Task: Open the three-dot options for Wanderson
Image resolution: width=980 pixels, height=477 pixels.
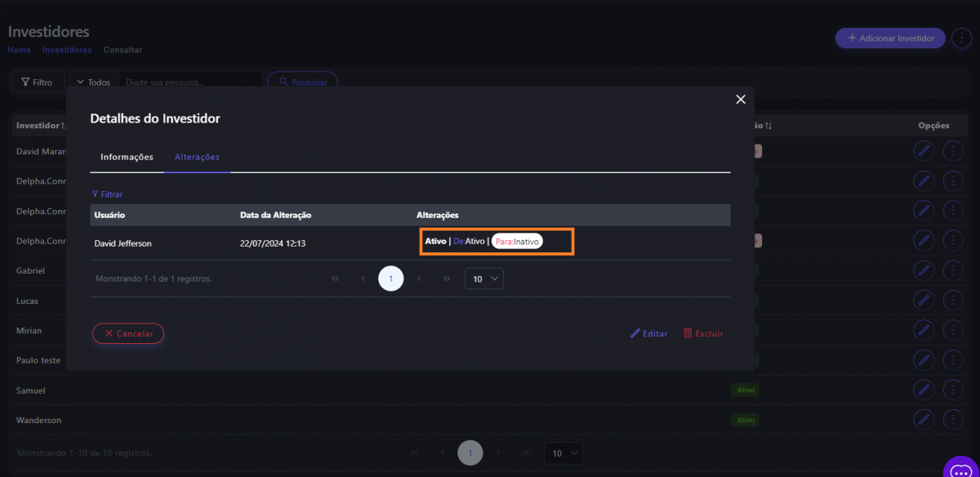Action: click(953, 420)
